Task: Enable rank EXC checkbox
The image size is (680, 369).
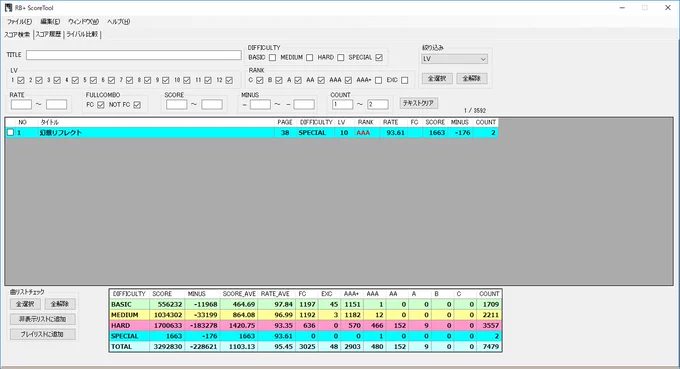Action: pyautogui.click(x=404, y=80)
